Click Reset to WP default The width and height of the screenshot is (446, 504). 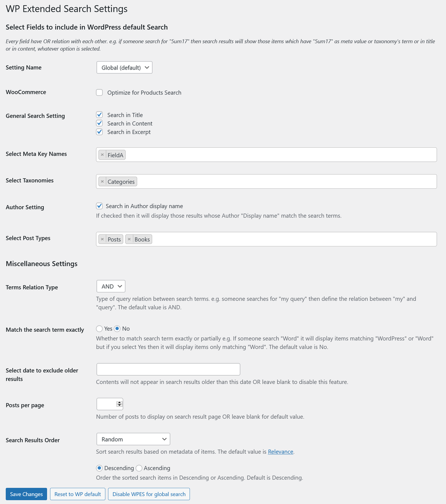[77, 494]
